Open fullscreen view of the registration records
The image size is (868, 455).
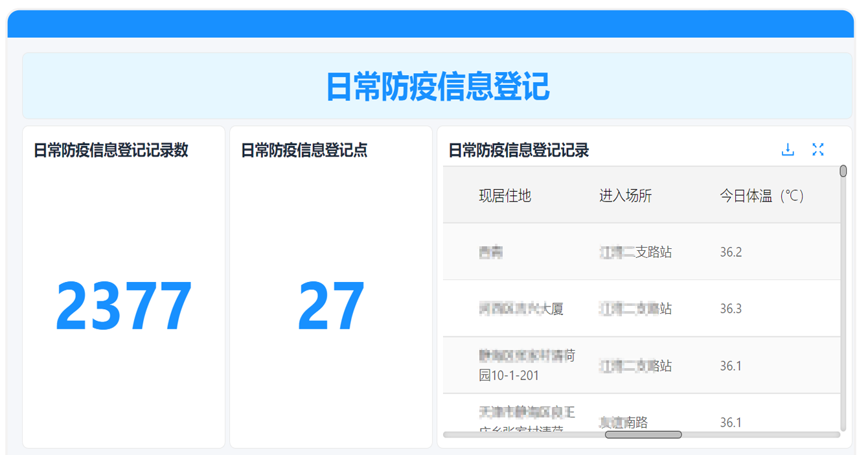click(818, 149)
